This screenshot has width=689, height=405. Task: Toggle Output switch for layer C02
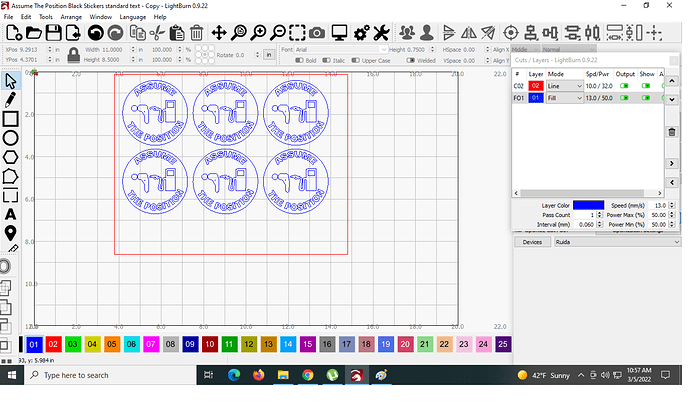tap(626, 86)
